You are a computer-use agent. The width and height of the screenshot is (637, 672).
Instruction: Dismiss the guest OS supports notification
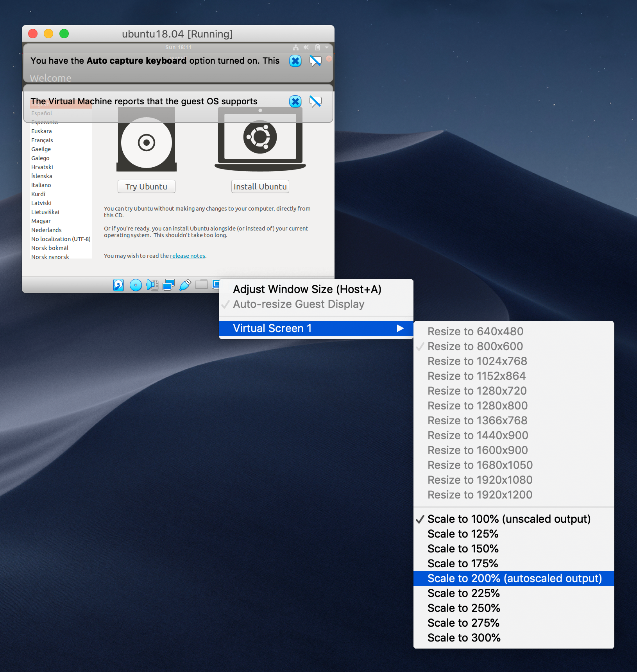click(295, 102)
